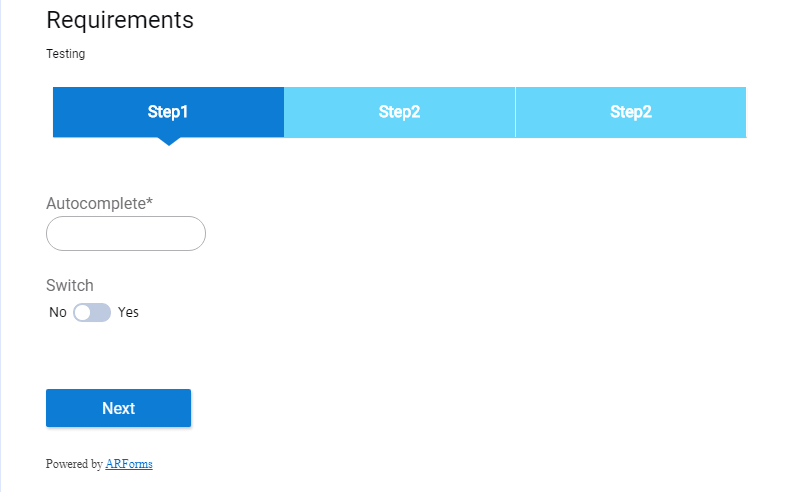This screenshot has width=794, height=492.
Task: Click the Requirements form title
Action: pyautogui.click(x=120, y=20)
